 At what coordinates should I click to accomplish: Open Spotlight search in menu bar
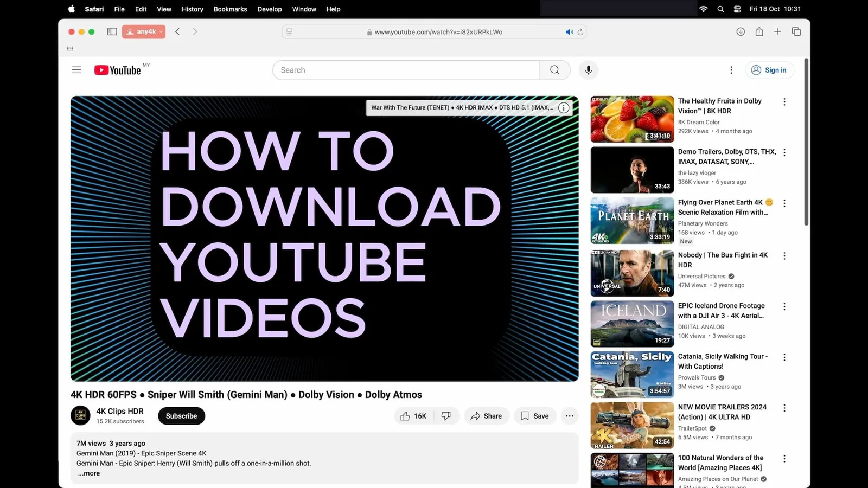coord(720,9)
